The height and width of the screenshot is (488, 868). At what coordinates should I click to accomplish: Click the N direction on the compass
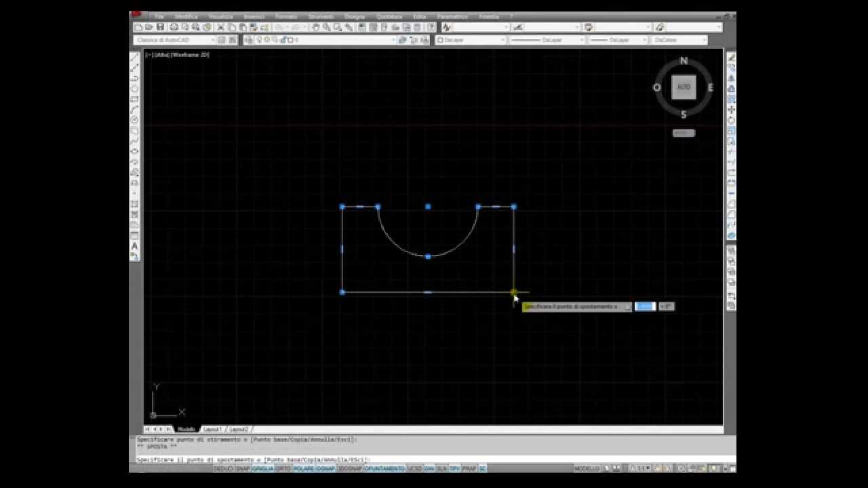pos(684,61)
